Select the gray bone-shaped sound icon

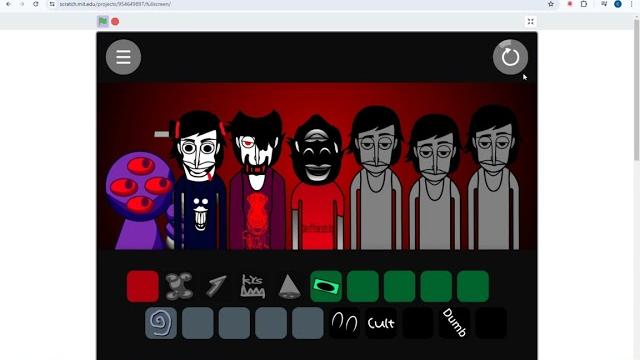[x=179, y=286]
